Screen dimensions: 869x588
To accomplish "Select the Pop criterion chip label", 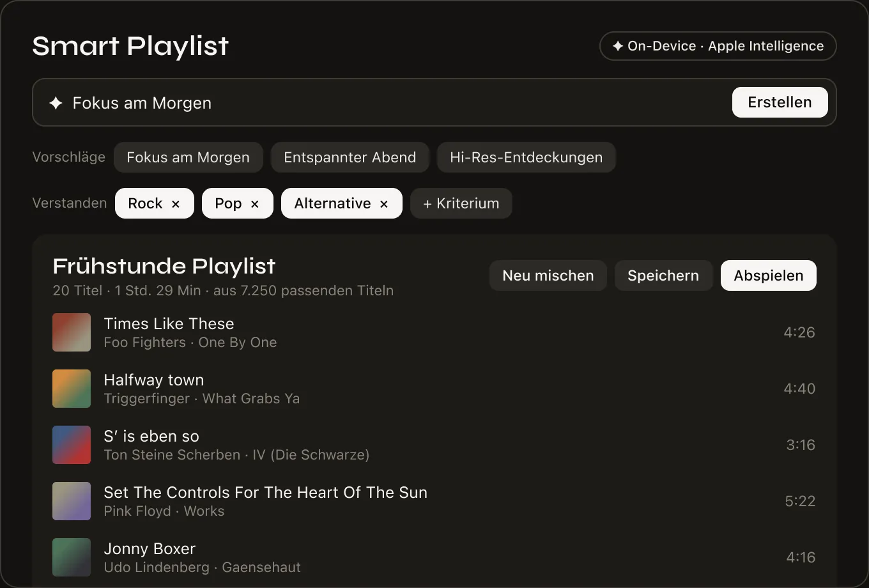I will [x=228, y=203].
